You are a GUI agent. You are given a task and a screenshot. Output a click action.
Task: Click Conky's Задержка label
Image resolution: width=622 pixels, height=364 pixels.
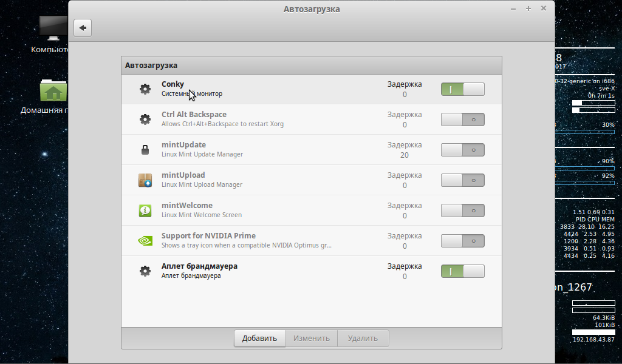coord(405,84)
